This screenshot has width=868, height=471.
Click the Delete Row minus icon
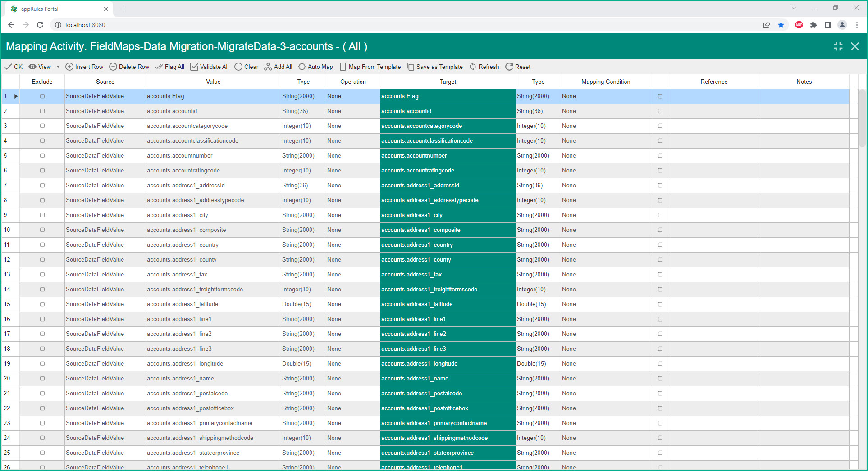point(113,67)
